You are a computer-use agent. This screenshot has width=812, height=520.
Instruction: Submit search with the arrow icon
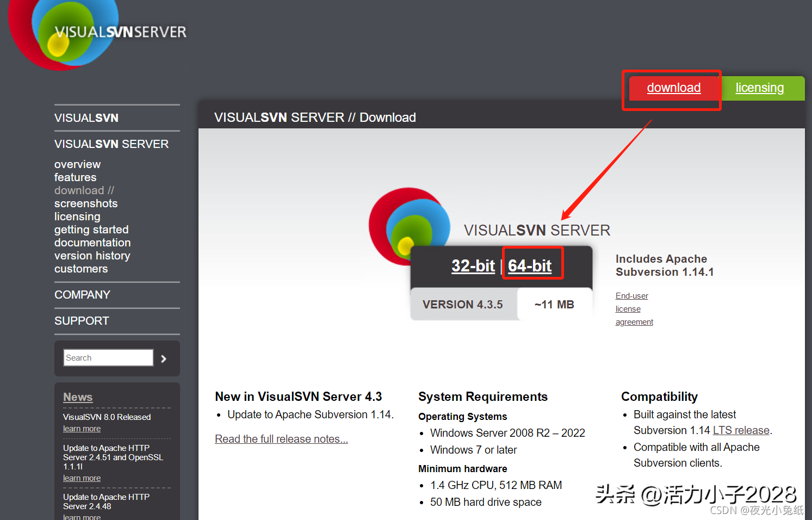[164, 358]
